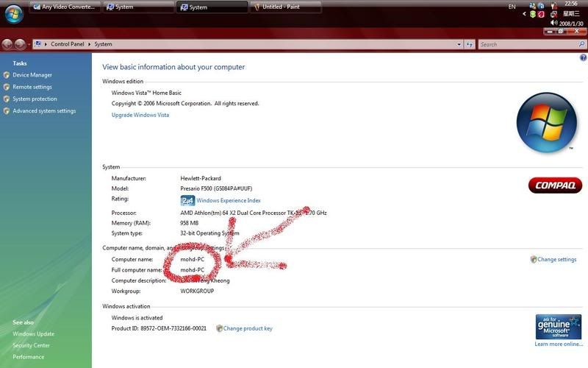
Task: Click the shield icon beside System protection
Action: [7, 99]
